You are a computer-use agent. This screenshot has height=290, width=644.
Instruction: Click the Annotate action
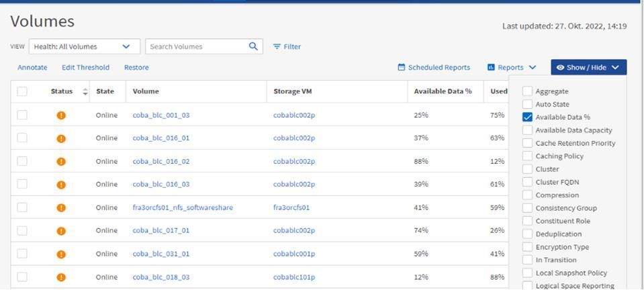32,67
